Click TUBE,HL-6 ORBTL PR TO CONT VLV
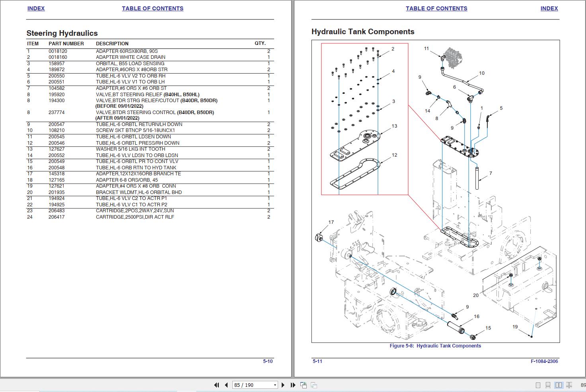Screen dimensions: 586x392 coord(137,161)
